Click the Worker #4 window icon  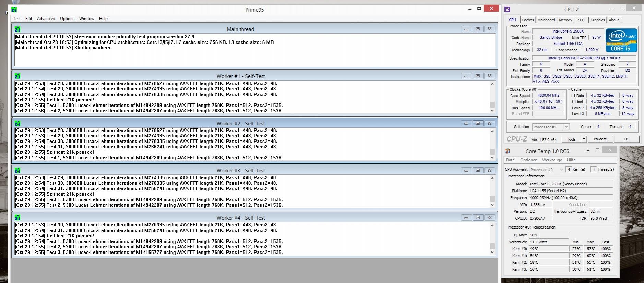point(17,218)
